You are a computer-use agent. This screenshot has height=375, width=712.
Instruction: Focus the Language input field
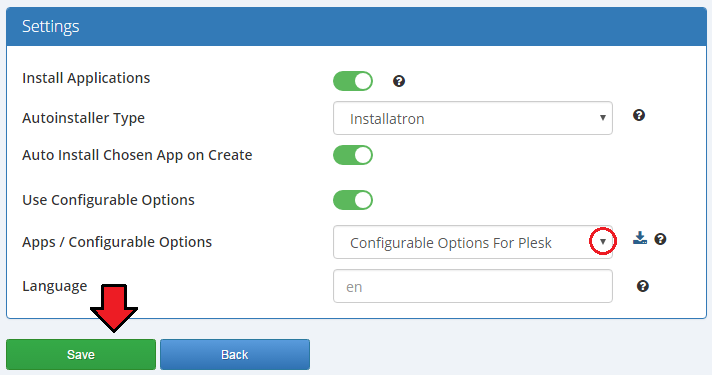coord(473,286)
